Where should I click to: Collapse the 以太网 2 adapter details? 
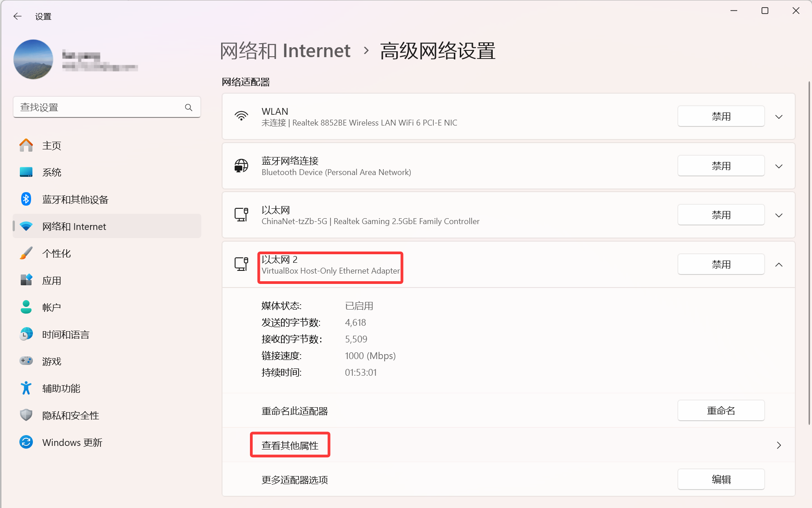pyautogui.click(x=779, y=265)
